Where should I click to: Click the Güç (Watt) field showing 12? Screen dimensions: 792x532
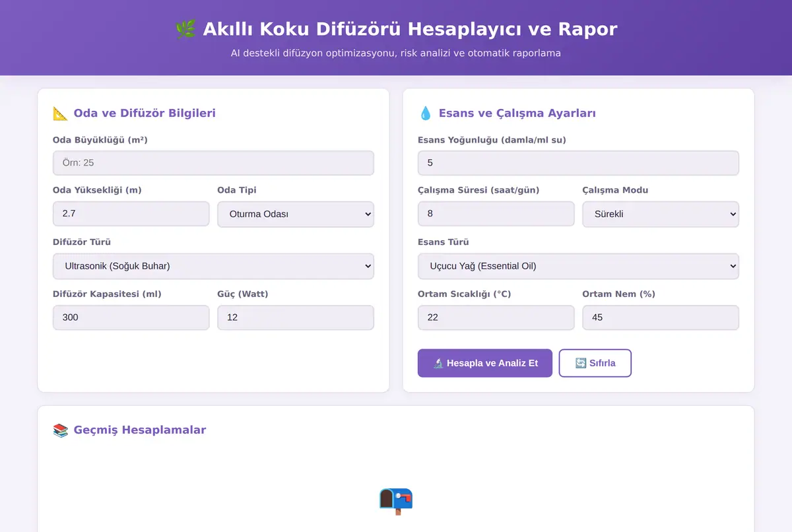point(296,317)
